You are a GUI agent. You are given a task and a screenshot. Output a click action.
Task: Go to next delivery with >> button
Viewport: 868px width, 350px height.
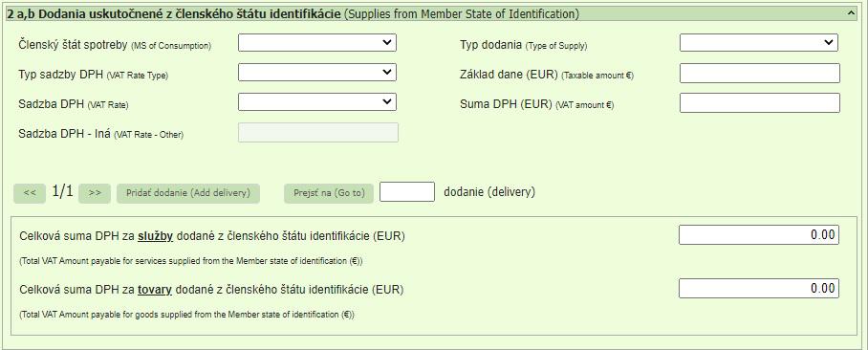point(95,193)
